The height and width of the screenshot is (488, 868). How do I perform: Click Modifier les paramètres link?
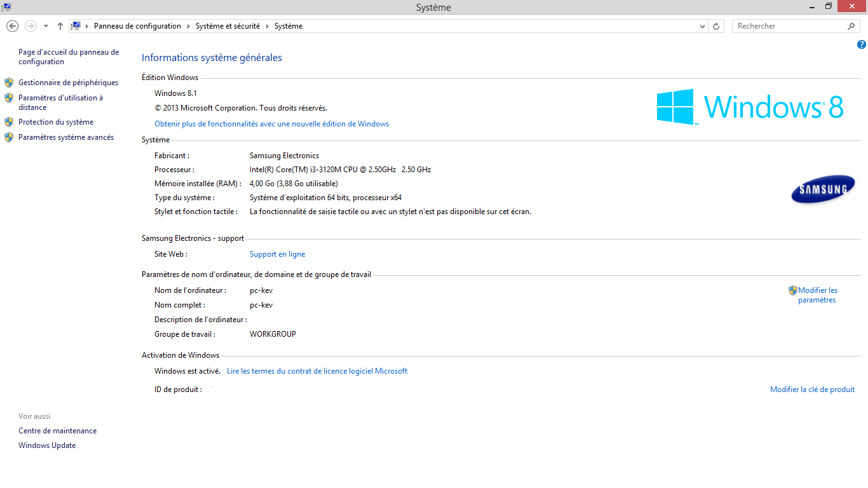818,295
